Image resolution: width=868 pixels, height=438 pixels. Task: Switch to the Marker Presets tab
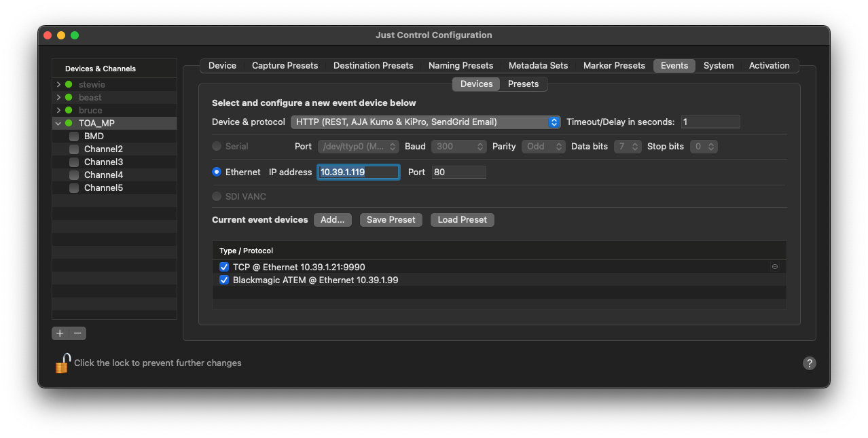tap(614, 66)
